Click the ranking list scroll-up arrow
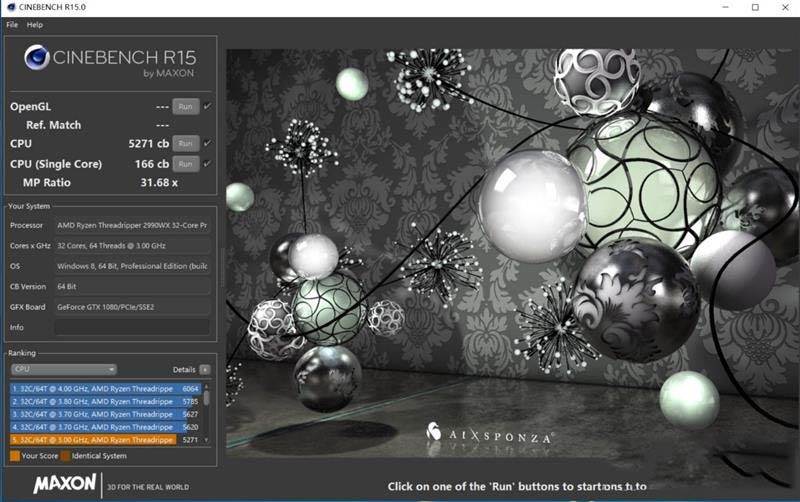 click(207, 385)
